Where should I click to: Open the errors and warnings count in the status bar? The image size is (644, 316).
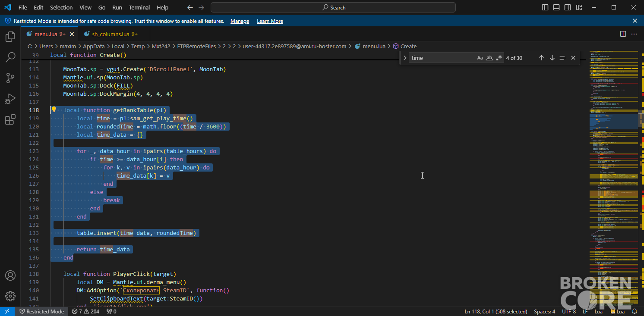[x=85, y=311]
